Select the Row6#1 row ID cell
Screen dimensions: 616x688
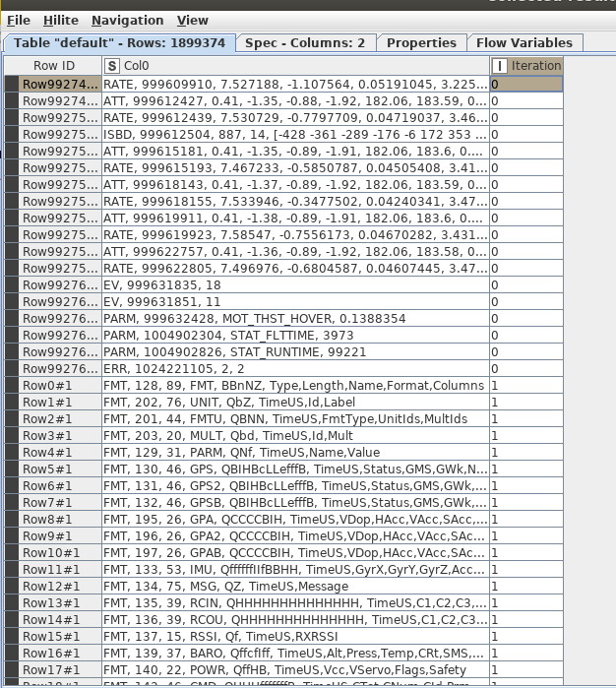(x=60, y=485)
